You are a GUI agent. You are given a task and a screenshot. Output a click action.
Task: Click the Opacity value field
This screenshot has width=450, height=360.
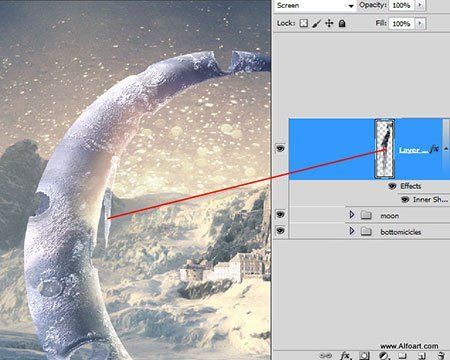click(401, 5)
